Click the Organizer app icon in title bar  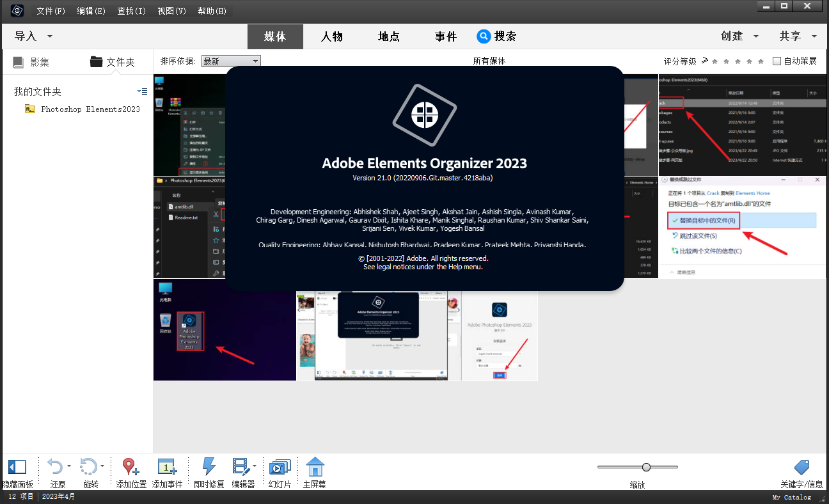18,10
